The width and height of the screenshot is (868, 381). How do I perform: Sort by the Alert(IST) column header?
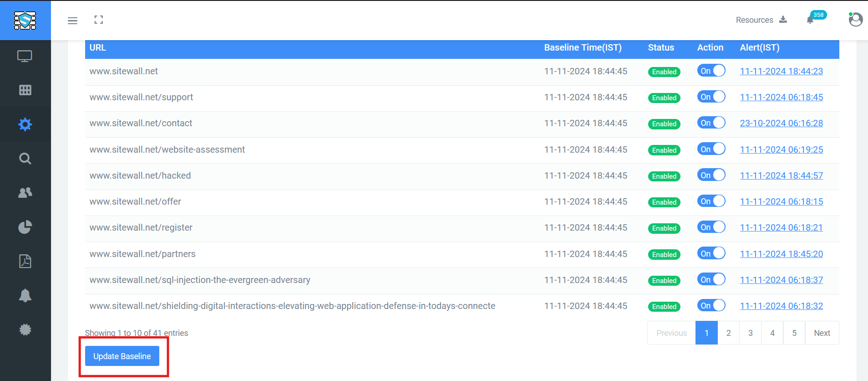(760, 47)
